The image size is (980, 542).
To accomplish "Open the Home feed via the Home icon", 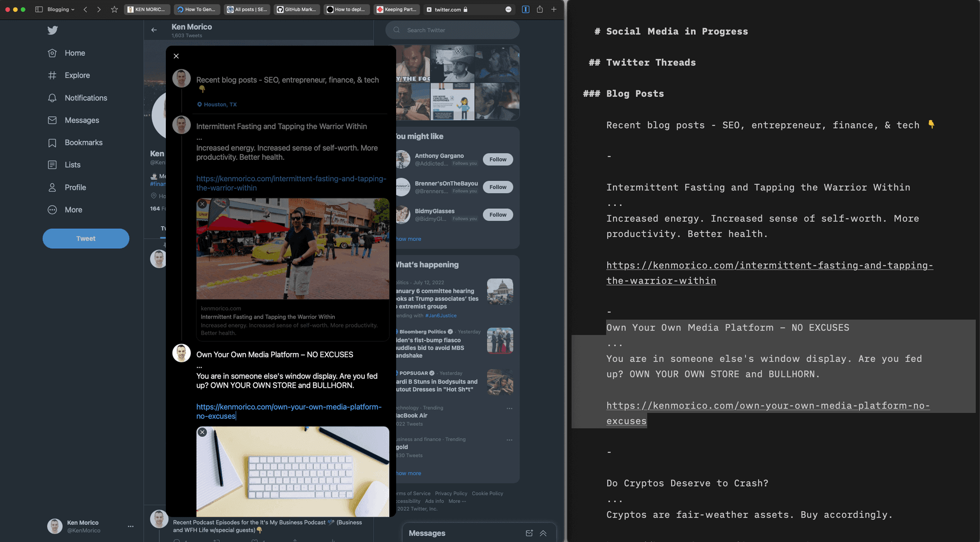I will click(x=53, y=53).
